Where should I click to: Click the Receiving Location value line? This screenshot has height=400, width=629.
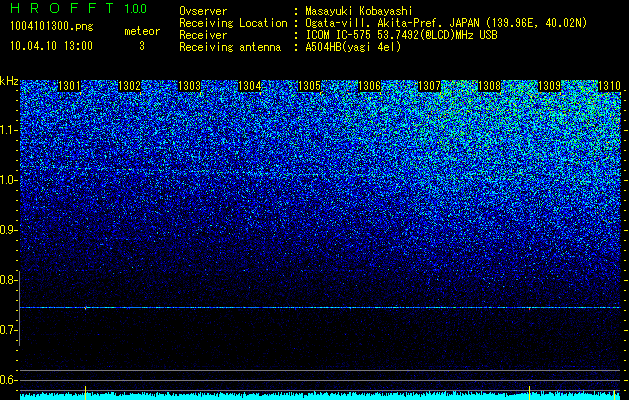click(446, 24)
